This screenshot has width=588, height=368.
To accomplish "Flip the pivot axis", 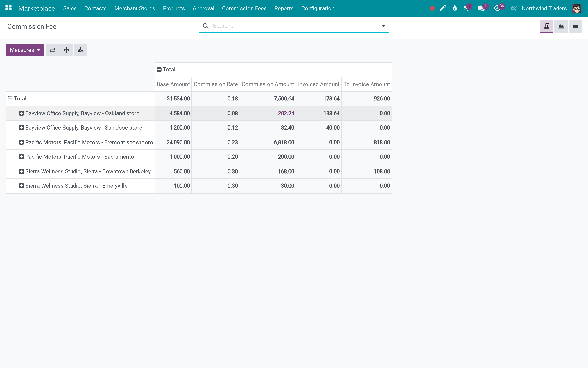I will [53, 50].
